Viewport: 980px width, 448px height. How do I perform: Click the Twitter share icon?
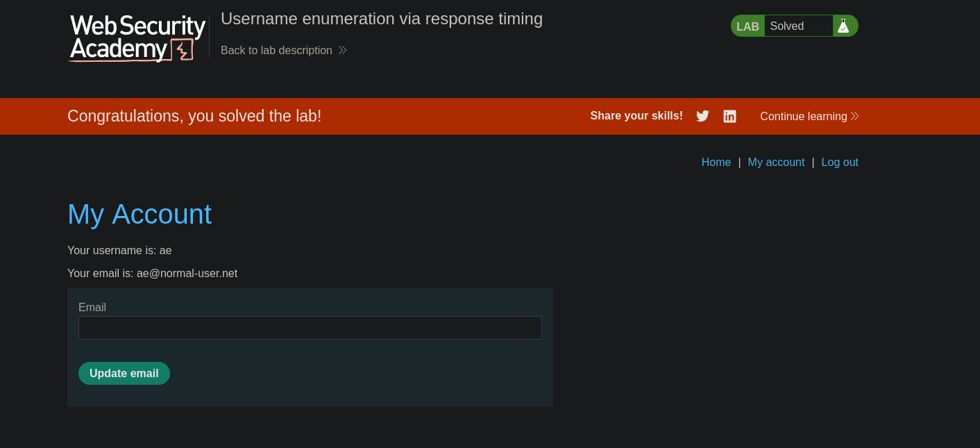pyautogui.click(x=702, y=116)
